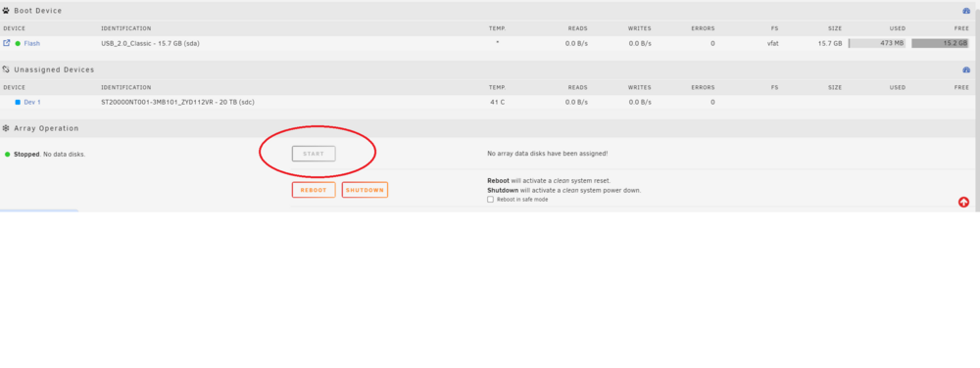This screenshot has width=980, height=368.
Task: Select ST20000NT001 identification text
Action: [177, 103]
